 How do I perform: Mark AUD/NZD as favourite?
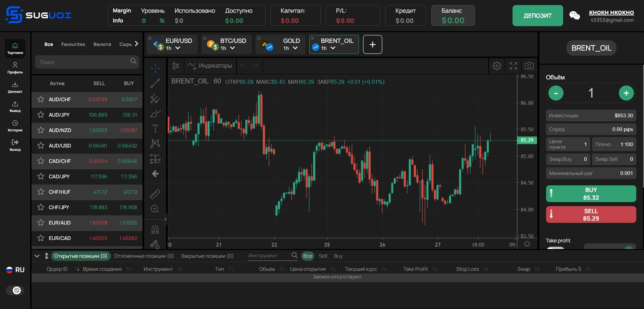(41, 130)
